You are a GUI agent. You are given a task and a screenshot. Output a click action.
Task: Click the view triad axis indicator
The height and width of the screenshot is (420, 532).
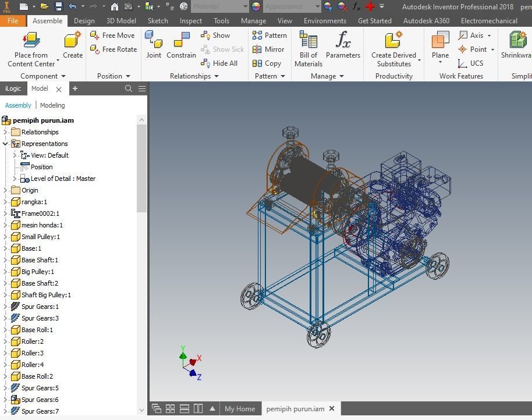pos(190,364)
